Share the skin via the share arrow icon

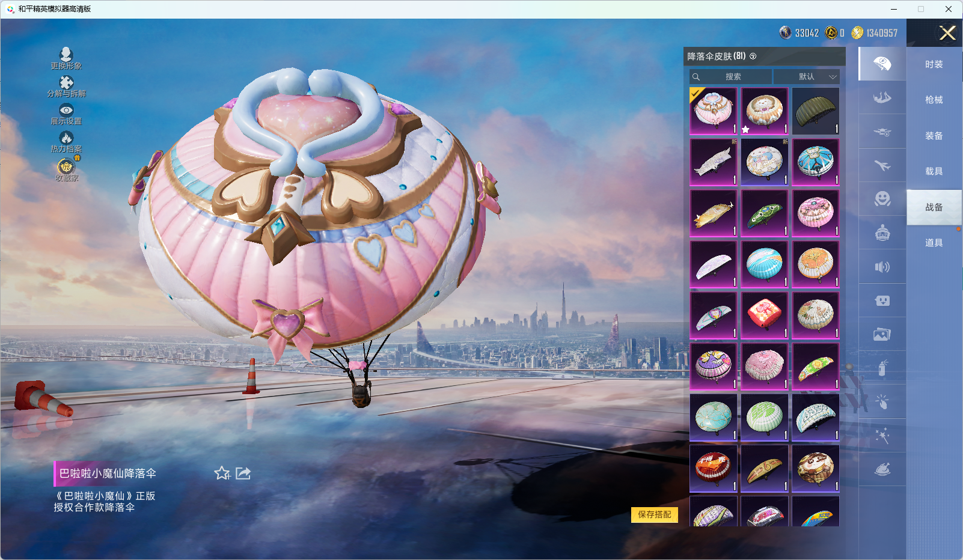(243, 473)
